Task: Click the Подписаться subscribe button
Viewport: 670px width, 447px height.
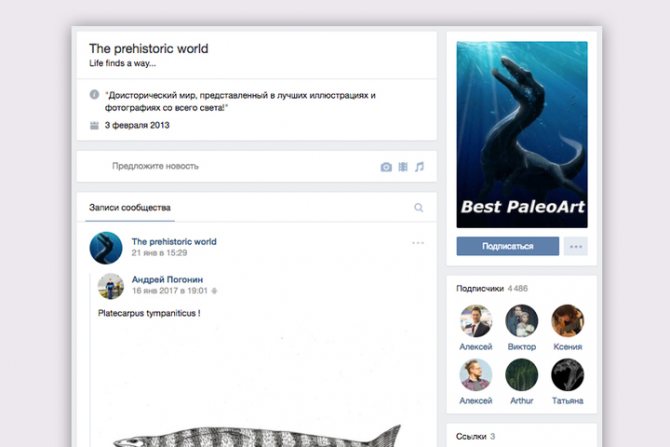Action: pos(508,247)
